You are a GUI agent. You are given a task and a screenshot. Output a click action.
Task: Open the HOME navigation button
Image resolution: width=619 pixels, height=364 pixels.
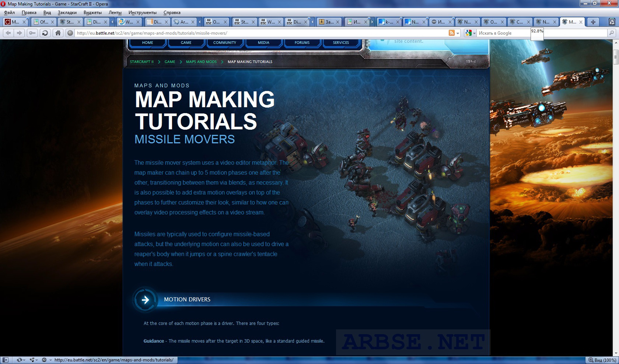point(147,43)
